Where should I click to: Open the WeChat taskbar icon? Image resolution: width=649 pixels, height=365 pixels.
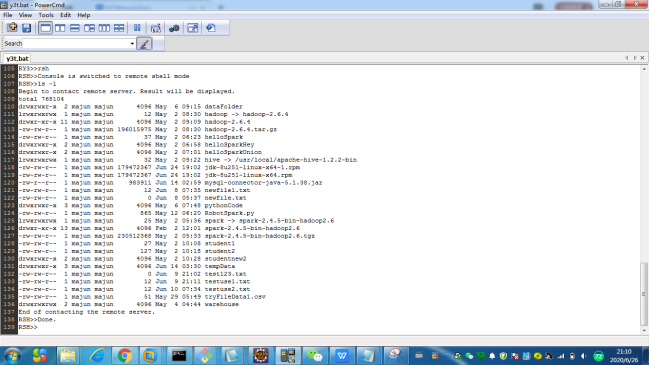pos(315,356)
